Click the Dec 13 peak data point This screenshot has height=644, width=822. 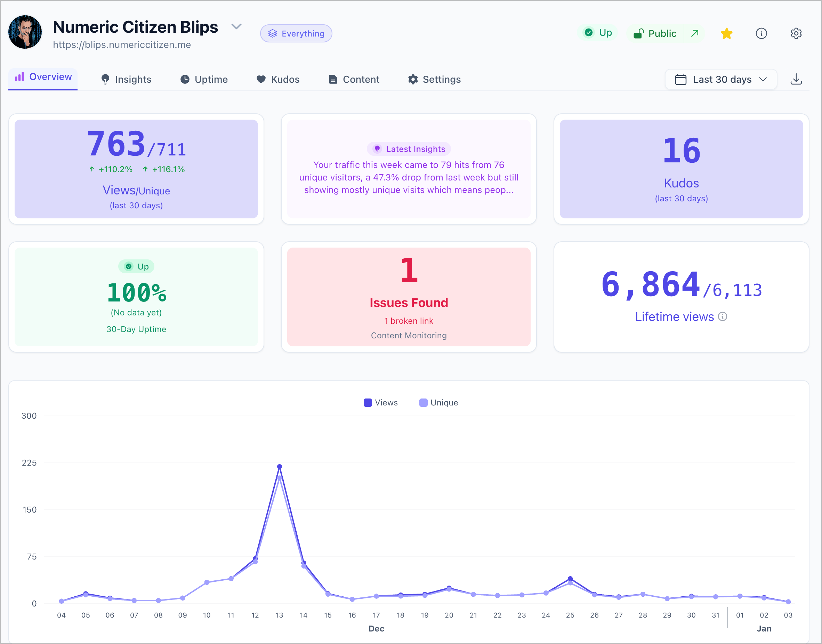[x=280, y=467]
